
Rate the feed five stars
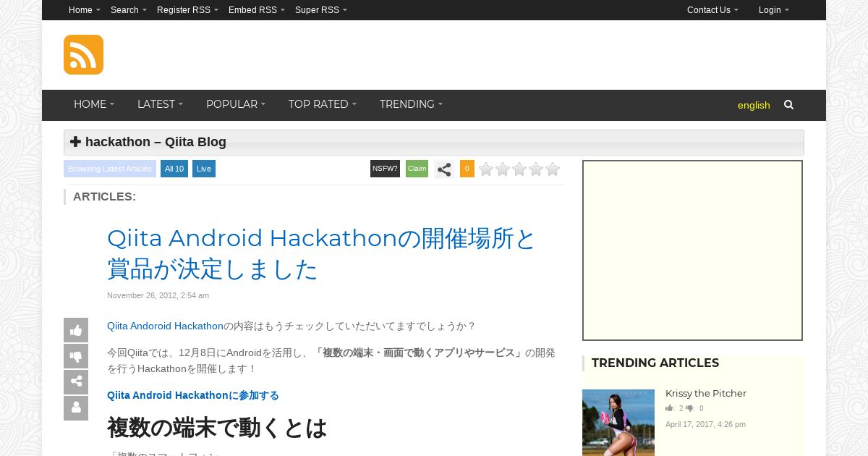point(553,169)
